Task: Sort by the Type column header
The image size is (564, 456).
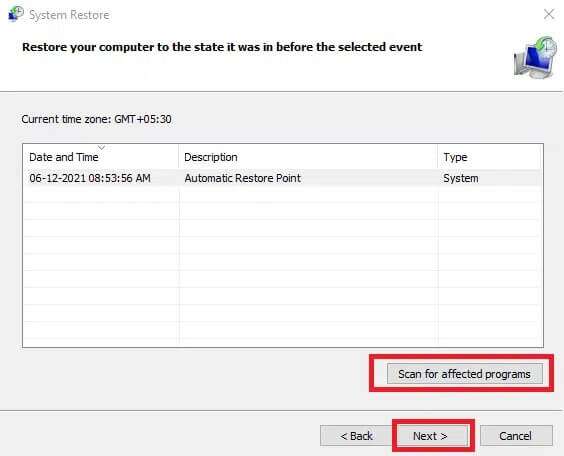Action: [x=490, y=157]
